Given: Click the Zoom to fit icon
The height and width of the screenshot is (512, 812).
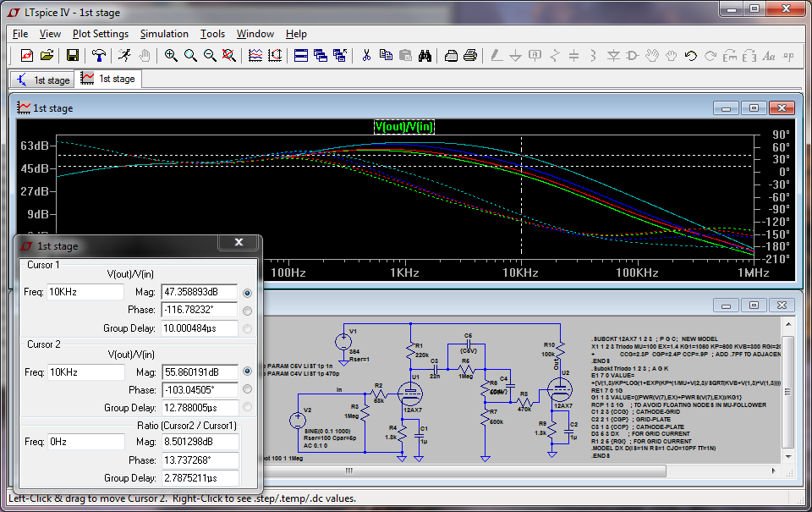Looking at the screenshot, I should 228,56.
